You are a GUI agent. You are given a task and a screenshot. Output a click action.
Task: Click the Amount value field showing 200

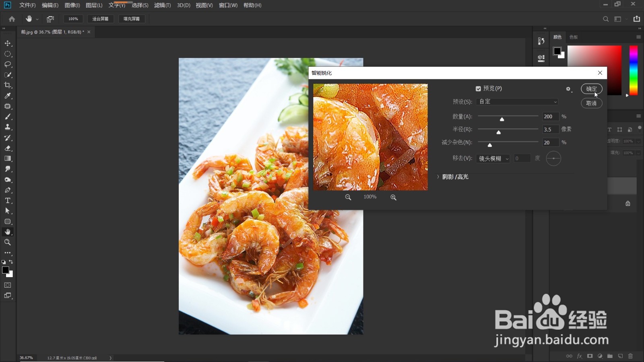click(550, 117)
